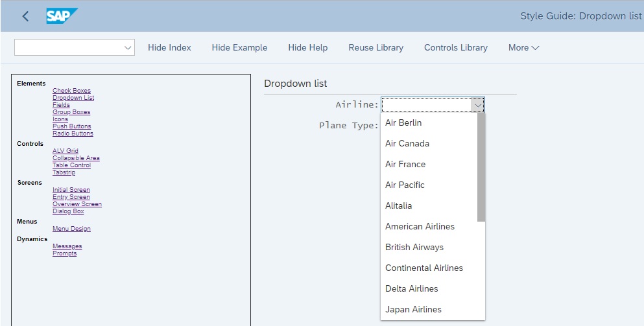Click the Hide Index button
644x326 pixels.
(x=169, y=47)
